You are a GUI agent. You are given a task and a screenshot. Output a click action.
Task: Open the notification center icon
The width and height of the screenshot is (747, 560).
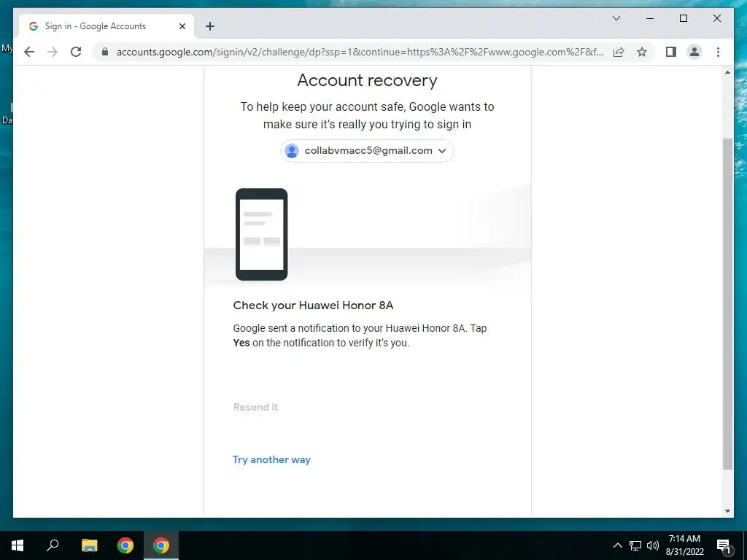724,545
